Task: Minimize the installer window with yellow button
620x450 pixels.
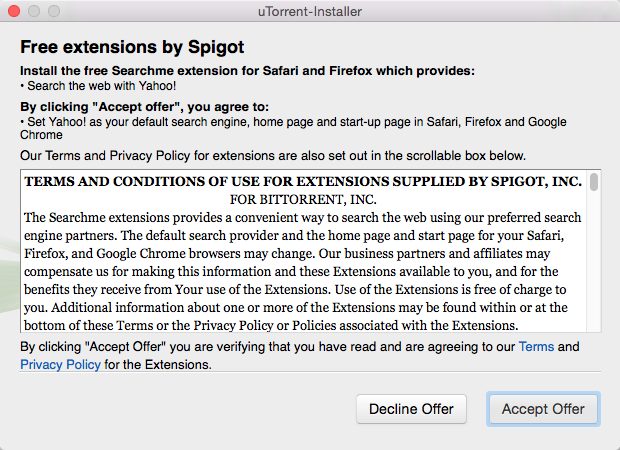Action: pyautogui.click(x=34, y=10)
